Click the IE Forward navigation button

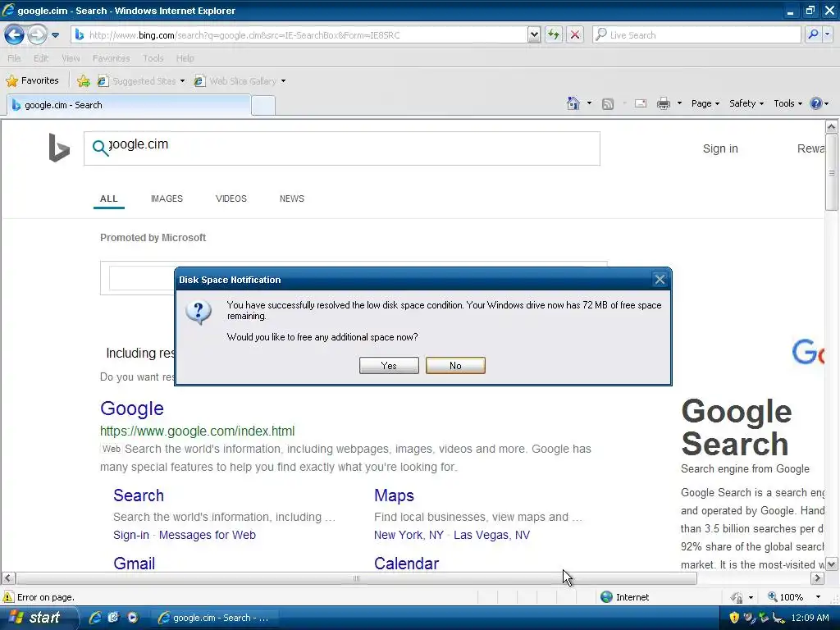click(37, 35)
